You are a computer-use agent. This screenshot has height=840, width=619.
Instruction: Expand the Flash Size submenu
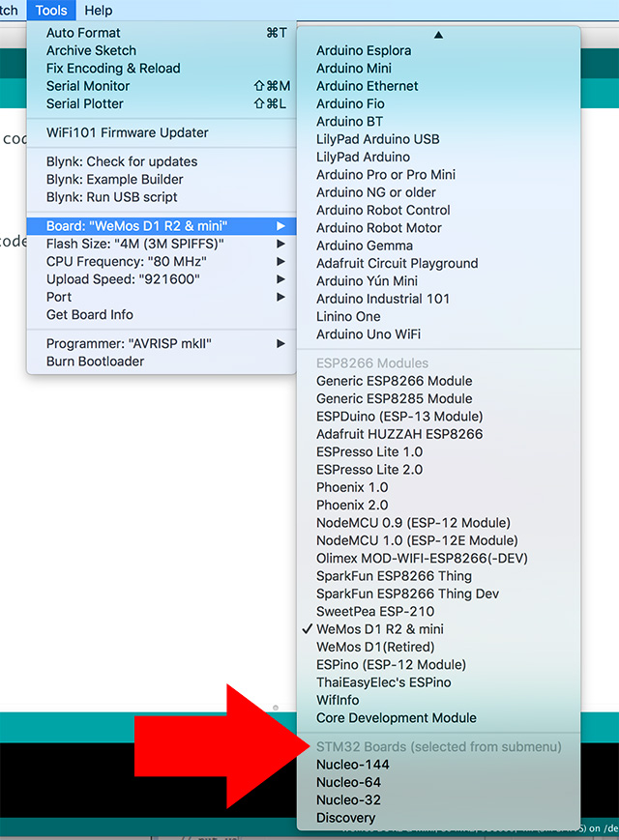135,244
